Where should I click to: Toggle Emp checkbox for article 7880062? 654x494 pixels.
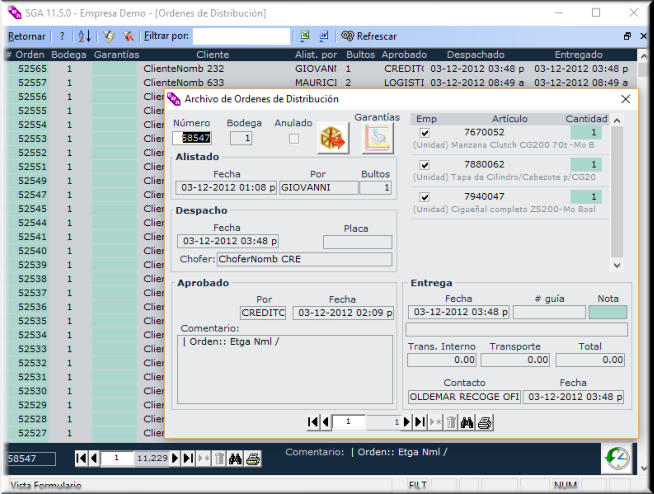(x=424, y=165)
